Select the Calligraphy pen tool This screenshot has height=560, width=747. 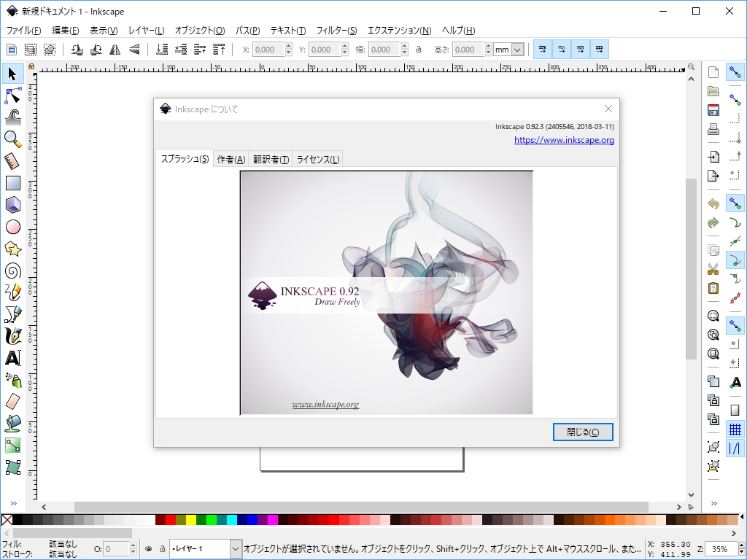(x=12, y=336)
